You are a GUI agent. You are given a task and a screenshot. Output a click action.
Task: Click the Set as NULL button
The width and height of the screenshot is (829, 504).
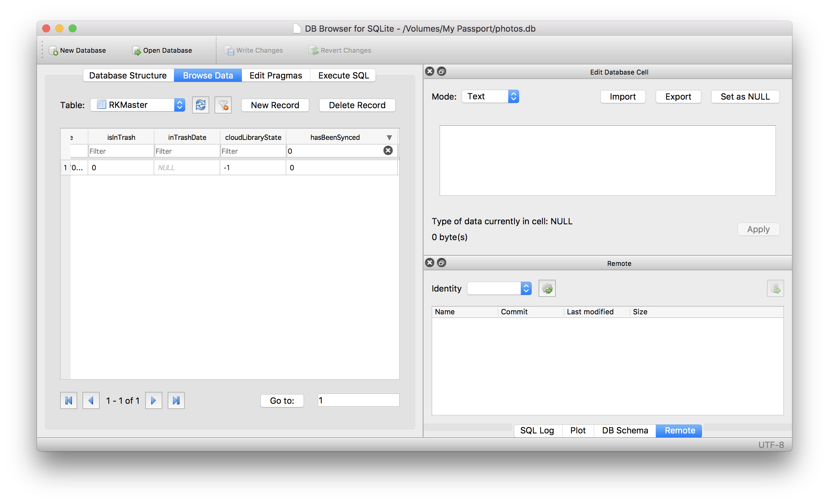(x=745, y=97)
